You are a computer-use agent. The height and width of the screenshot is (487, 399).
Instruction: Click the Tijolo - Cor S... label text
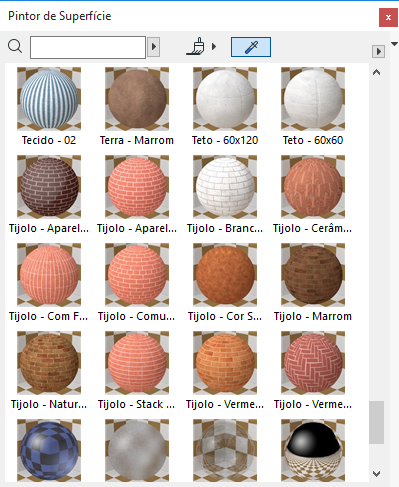[x=225, y=316]
